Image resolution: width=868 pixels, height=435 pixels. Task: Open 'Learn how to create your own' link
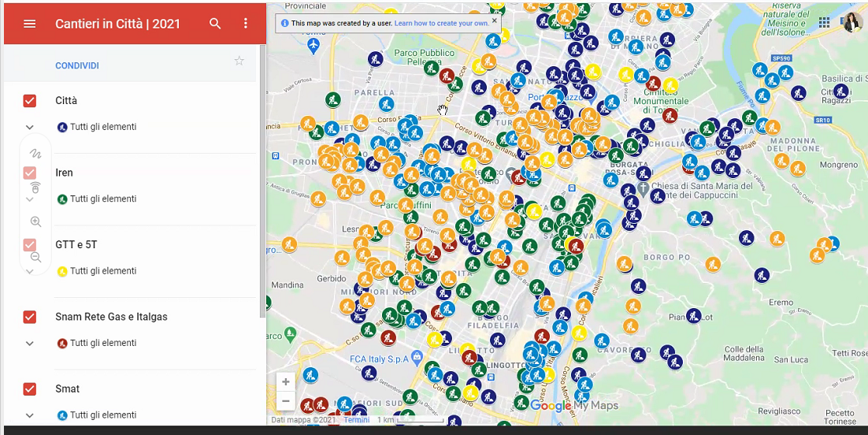(441, 24)
